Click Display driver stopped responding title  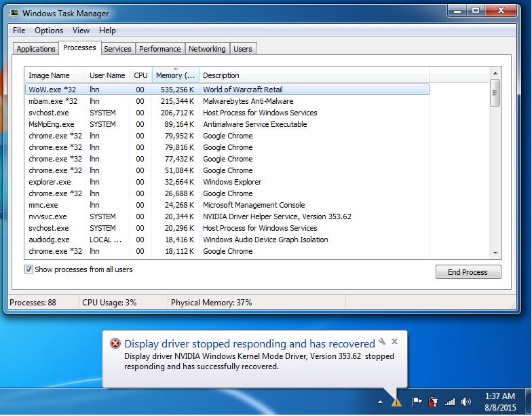pos(250,343)
